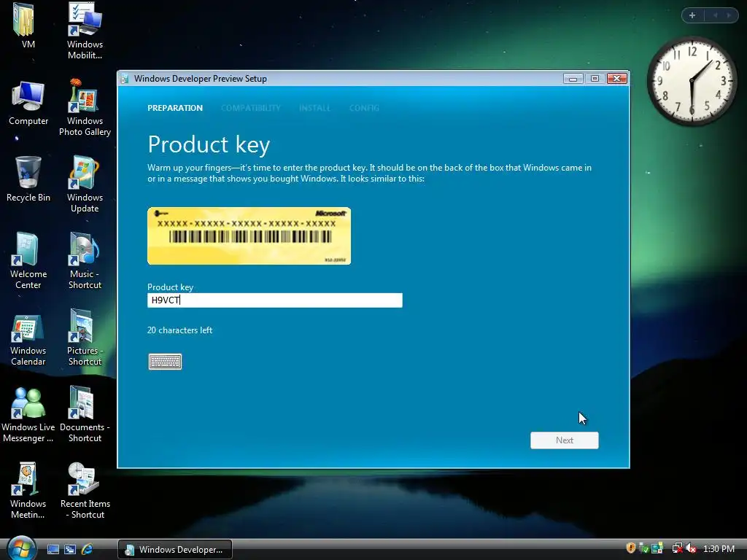Click inside the Product key field
747x560 pixels.
coord(274,300)
